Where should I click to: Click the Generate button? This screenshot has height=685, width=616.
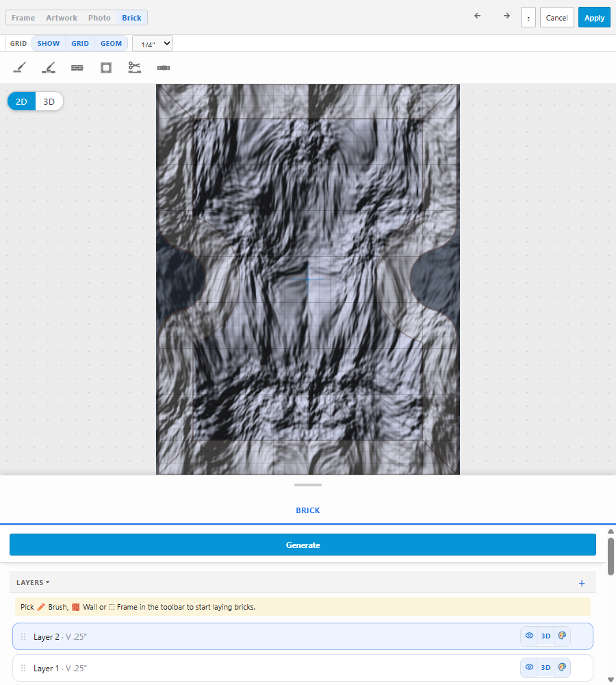[303, 545]
